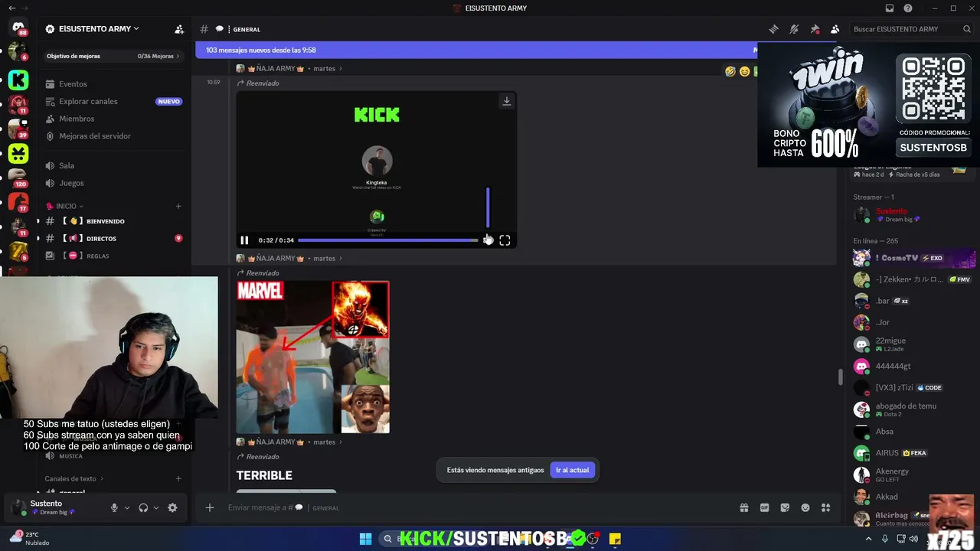Join the Juegos voice channel
Screen dimensions: 980x551
[114, 183]
